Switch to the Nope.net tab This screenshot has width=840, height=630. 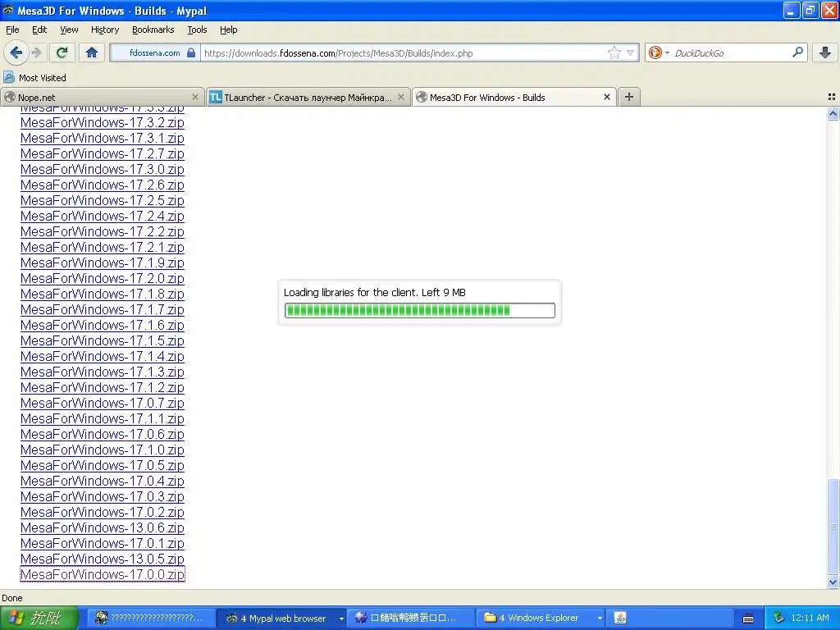click(x=103, y=97)
